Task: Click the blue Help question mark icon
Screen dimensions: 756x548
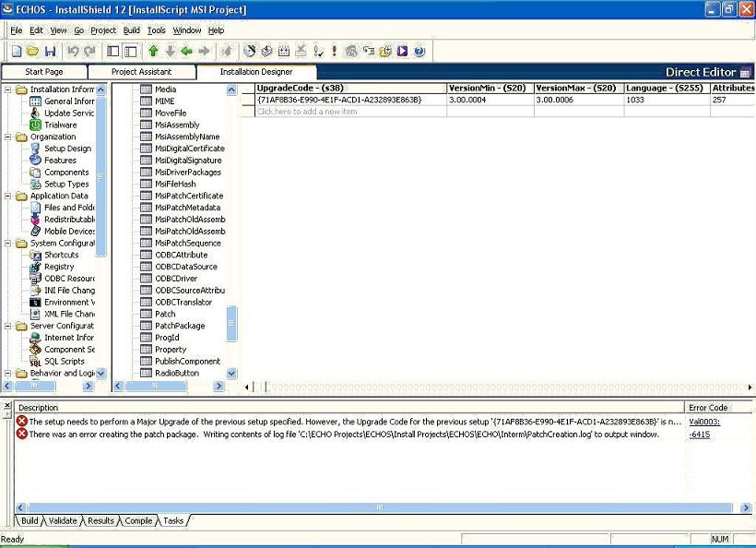Action: (419, 52)
